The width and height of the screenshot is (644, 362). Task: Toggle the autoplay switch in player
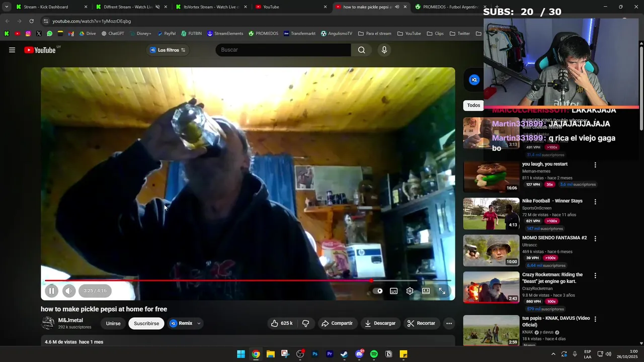(378, 291)
